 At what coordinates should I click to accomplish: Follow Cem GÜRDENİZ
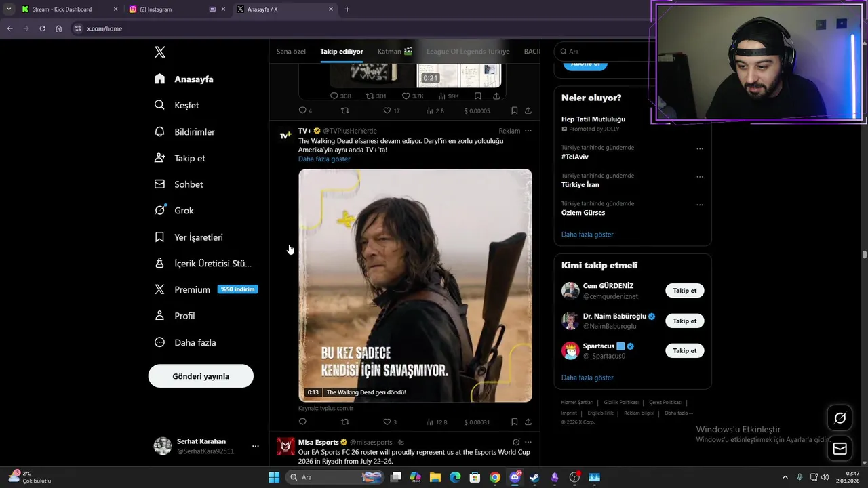684,291
